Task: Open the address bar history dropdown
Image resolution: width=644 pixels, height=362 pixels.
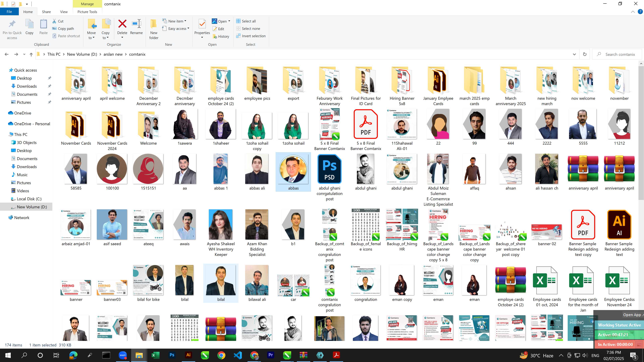Action: tap(574, 54)
